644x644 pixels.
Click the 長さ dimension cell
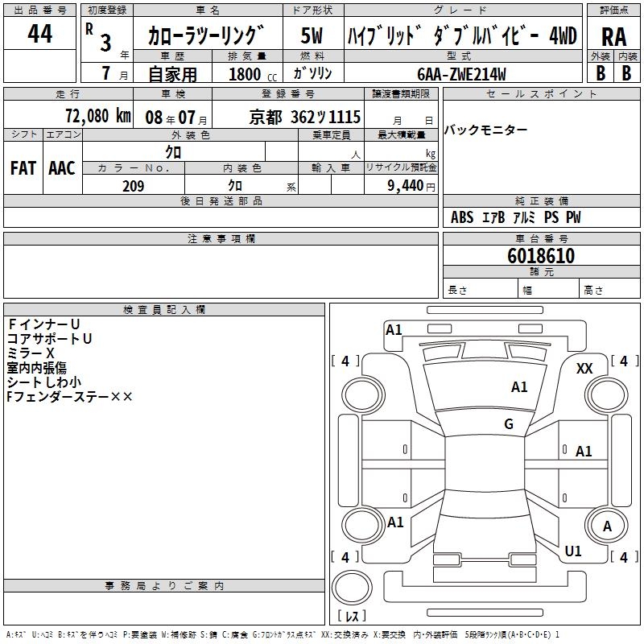[x=480, y=290]
